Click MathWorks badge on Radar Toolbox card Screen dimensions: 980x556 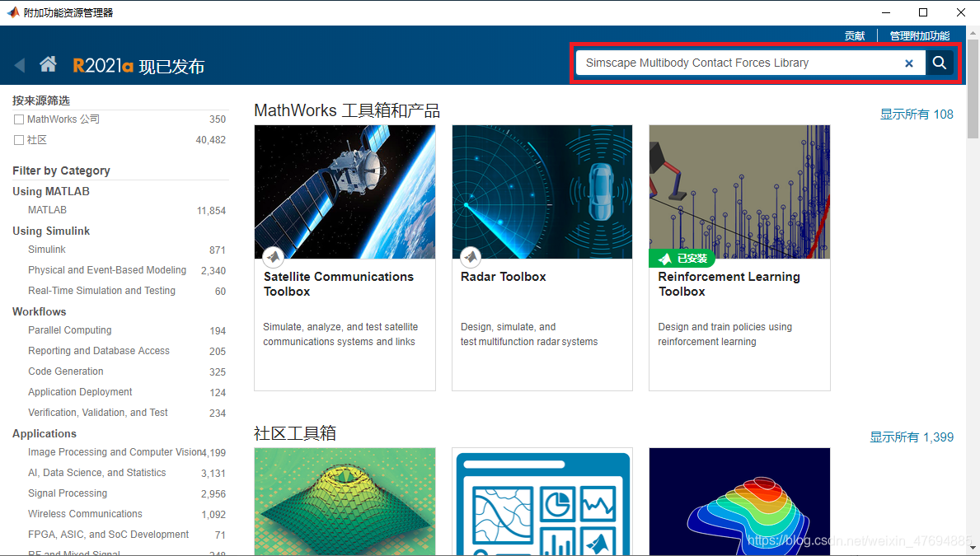[x=471, y=256]
